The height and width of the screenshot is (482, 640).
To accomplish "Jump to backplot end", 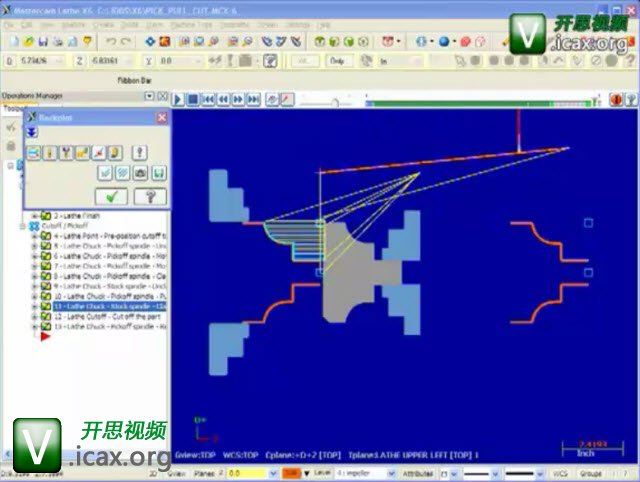I will point(253,99).
